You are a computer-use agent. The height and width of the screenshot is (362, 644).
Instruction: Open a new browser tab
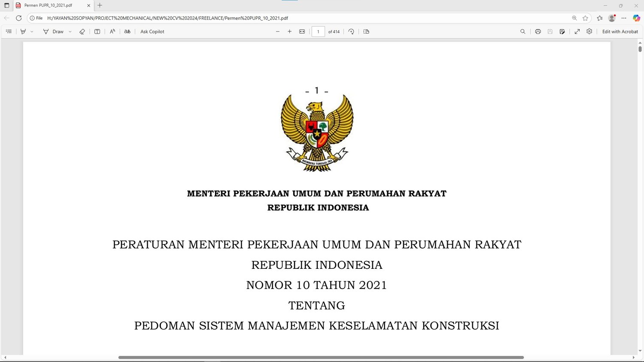pyautogui.click(x=100, y=6)
